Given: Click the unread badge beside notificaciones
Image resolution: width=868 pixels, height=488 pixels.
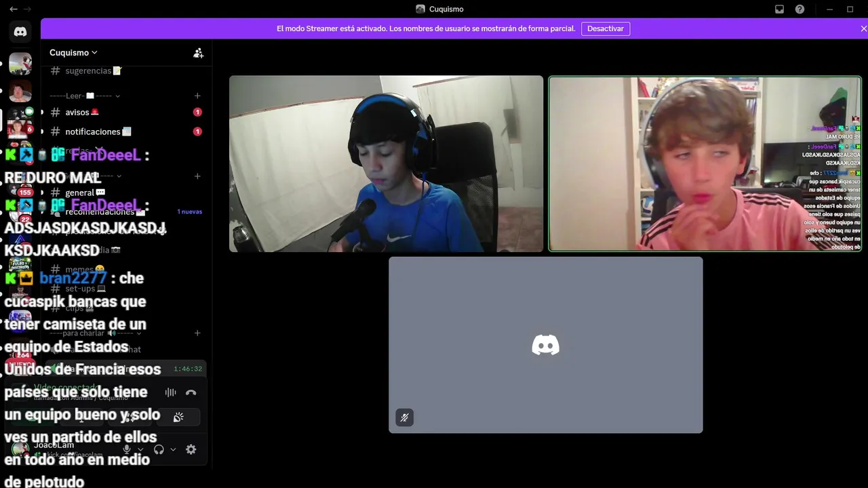Looking at the screenshot, I should point(197,131).
